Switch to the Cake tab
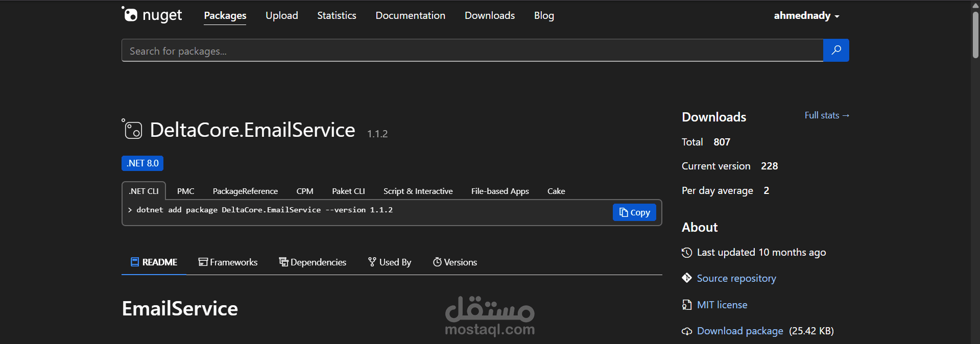 point(556,191)
